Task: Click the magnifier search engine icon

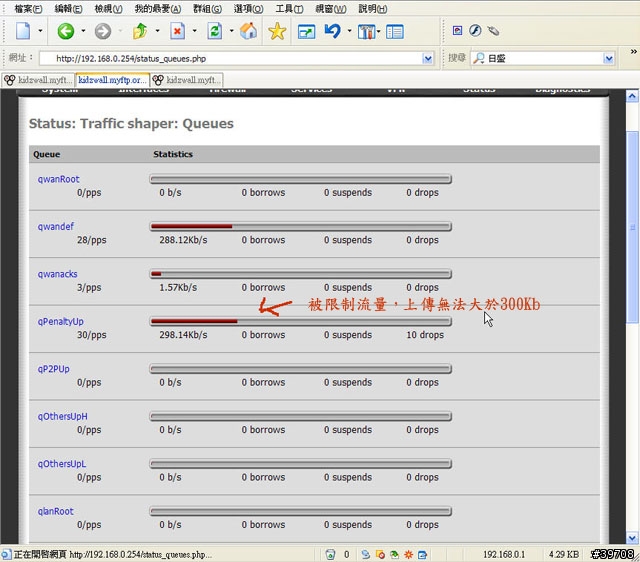Action: tap(478, 58)
